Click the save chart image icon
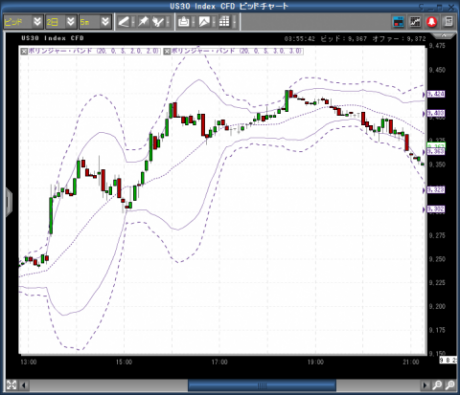 tap(204, 22)
